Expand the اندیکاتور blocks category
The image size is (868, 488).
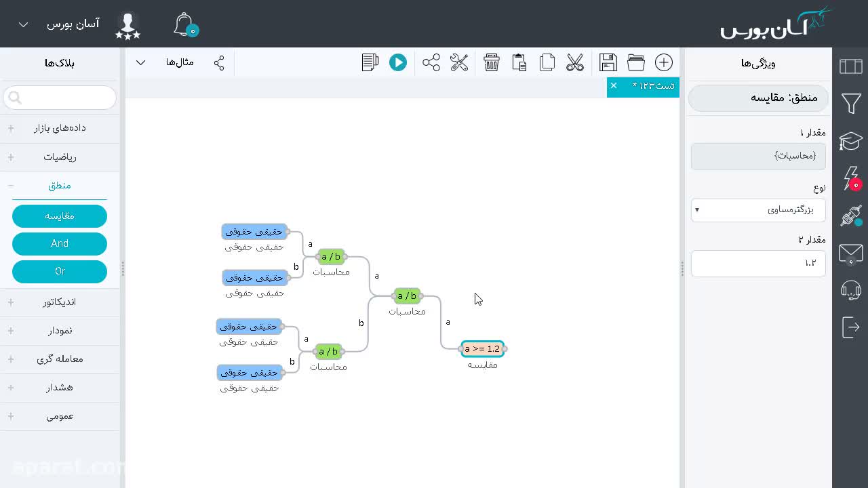pos(60,302)
